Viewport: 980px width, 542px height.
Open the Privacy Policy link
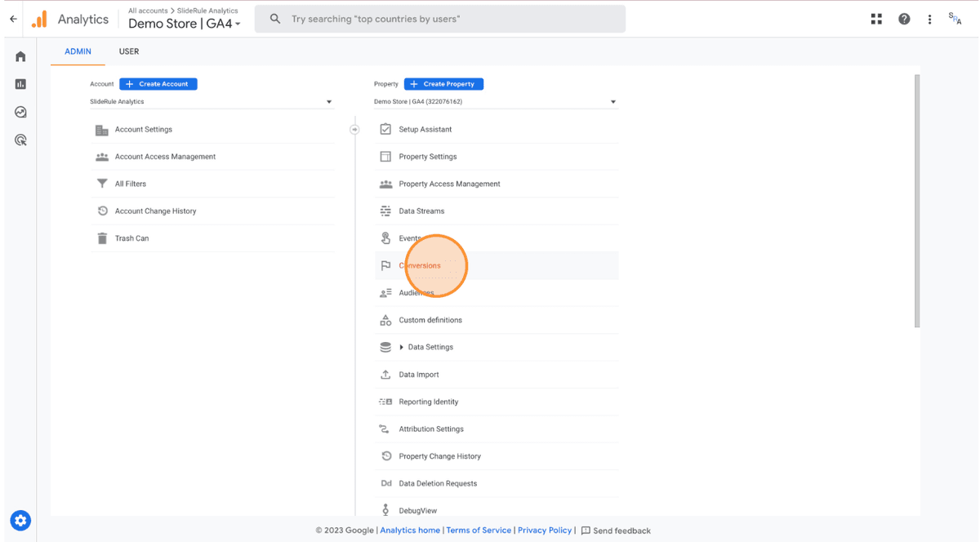pyautogui.click(x=545, y=531)
